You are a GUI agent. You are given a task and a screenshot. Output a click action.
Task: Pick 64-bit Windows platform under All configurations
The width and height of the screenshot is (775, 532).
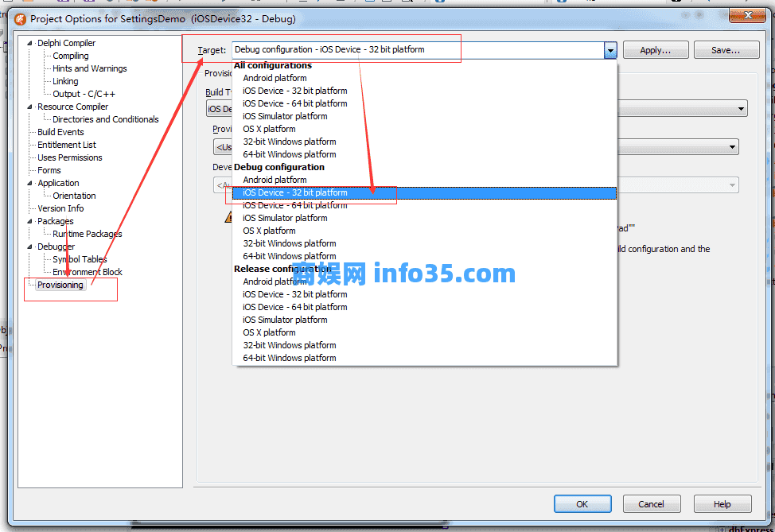point(425,154)
